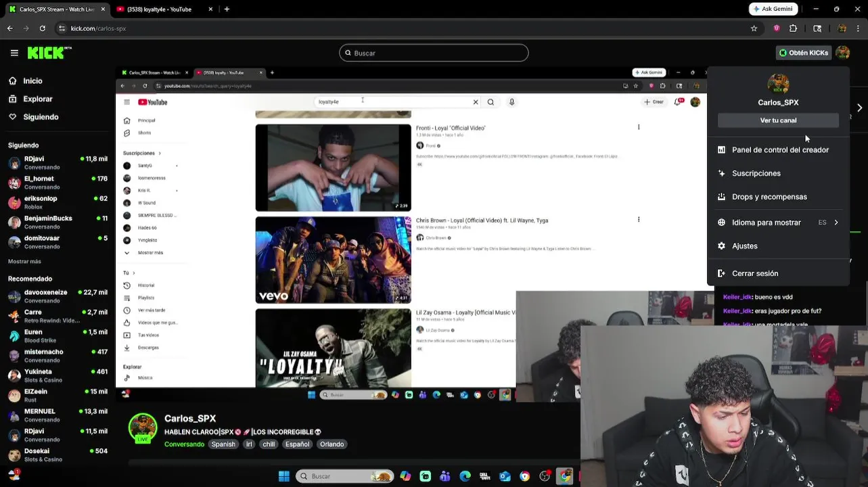Click the Ask Gemini button in Chrome
The image size is (868, 487).
[x=773, y=9]
